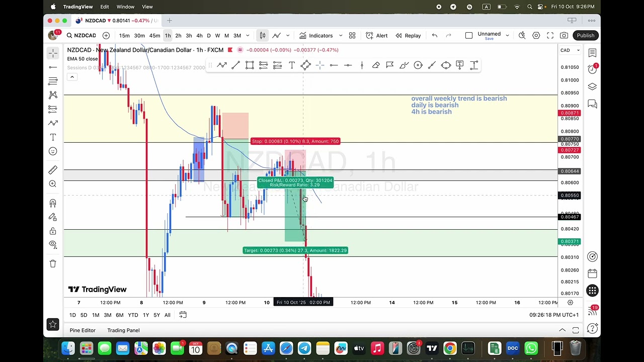Set the range to YTD
This screenshot has height=362, width=644.
coord(133,315)
